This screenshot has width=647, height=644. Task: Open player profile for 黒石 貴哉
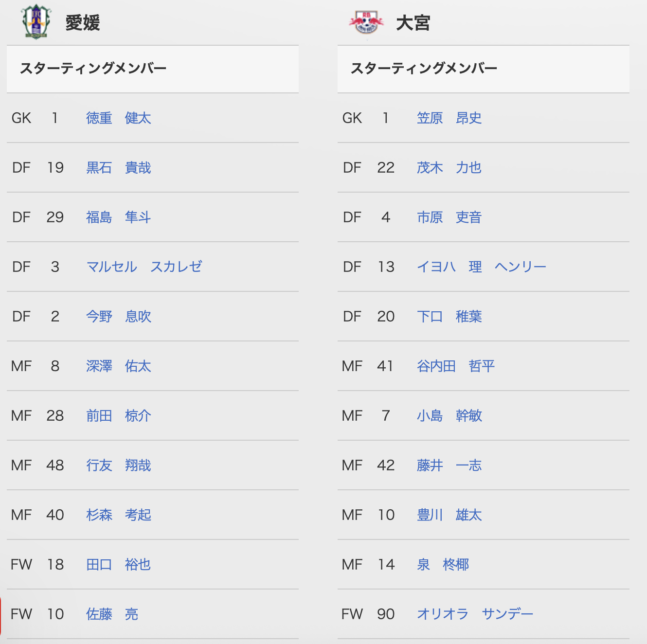pyautogui.click(x=119, y=167)
